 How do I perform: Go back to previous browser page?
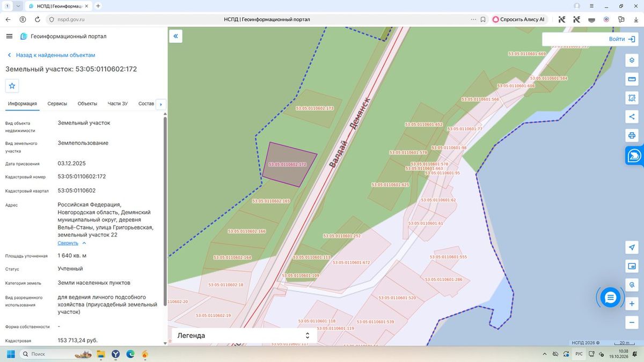[x=8, y=19]
